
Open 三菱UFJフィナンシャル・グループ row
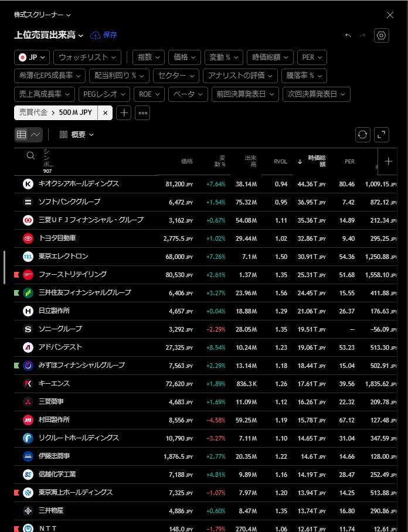pyautogui.click(x=205, y=220)
